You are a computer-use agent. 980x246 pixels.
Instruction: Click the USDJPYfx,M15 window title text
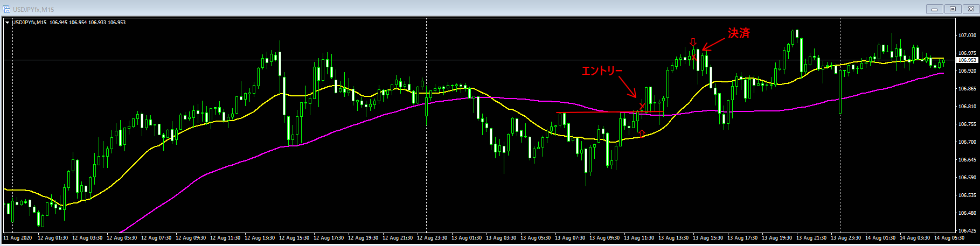click(x=33, y=10)
